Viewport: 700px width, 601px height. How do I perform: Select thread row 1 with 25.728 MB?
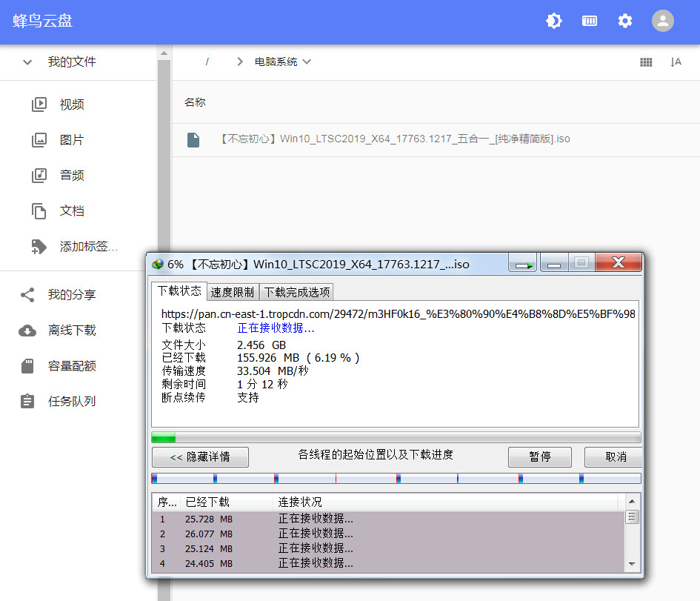point(387,519)
